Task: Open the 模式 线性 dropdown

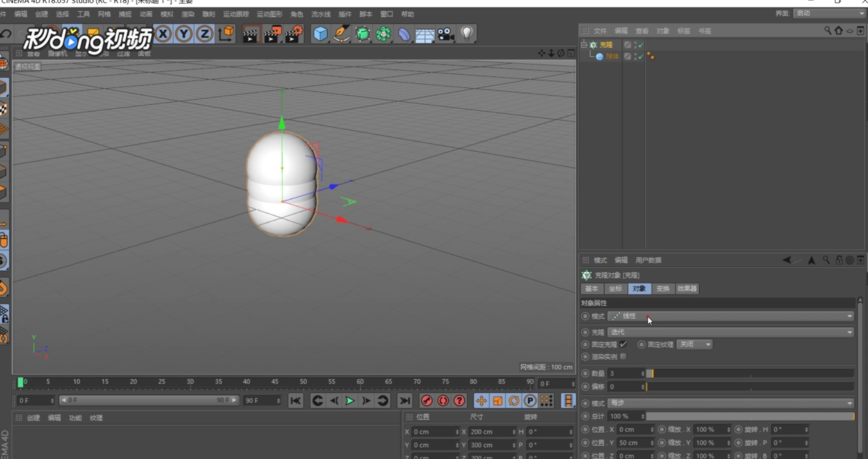Action: click(731, 316)
